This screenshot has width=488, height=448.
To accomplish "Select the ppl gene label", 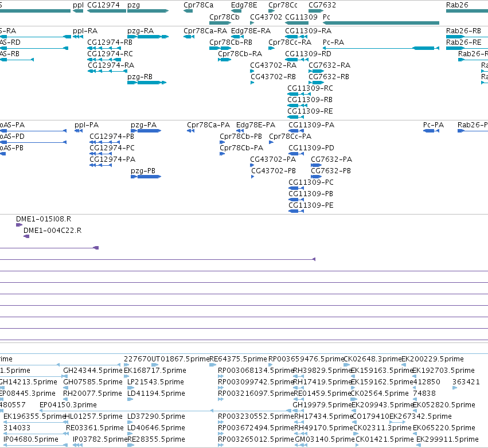I will point(78,5).
